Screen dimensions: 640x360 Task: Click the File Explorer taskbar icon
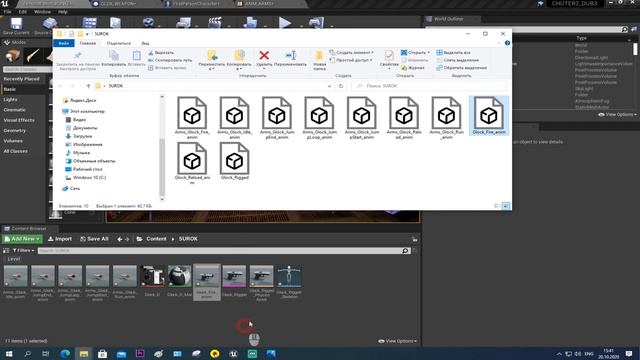[x=84, y=354]
